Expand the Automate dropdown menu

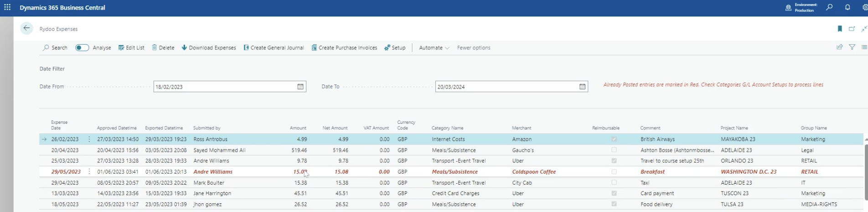coord(434,48)
